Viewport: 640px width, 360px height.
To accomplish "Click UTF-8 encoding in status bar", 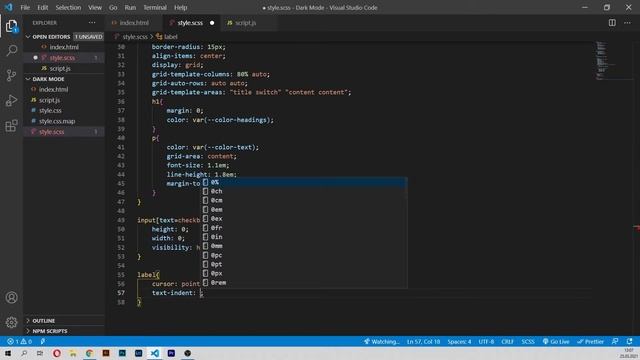I will [x=486, y=342].
